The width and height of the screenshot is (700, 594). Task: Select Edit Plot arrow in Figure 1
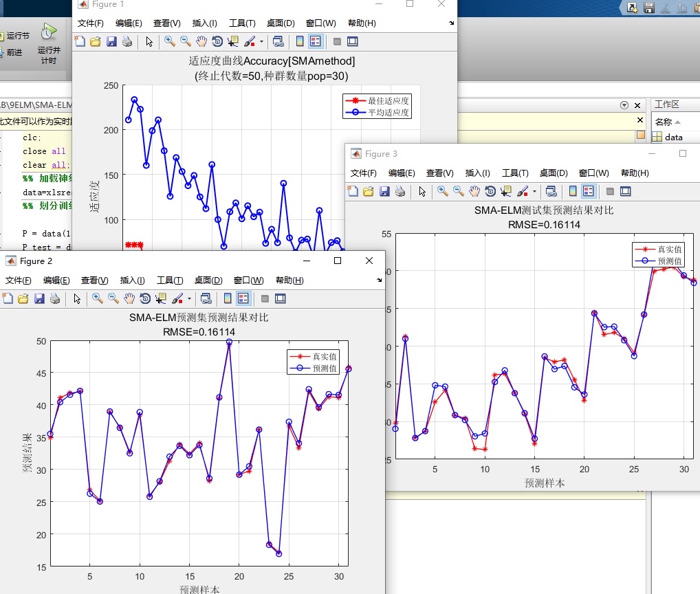point(149,41)
